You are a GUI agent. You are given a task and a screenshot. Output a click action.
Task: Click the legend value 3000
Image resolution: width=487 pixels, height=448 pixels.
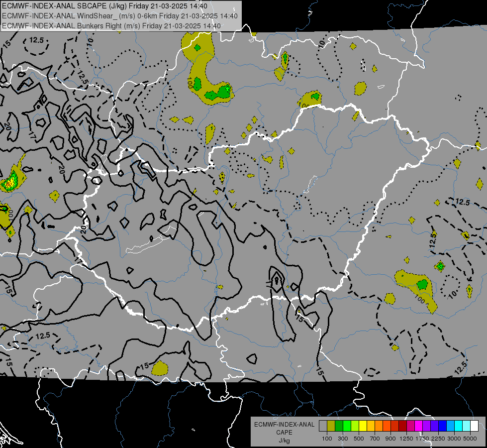pos(454,439)
